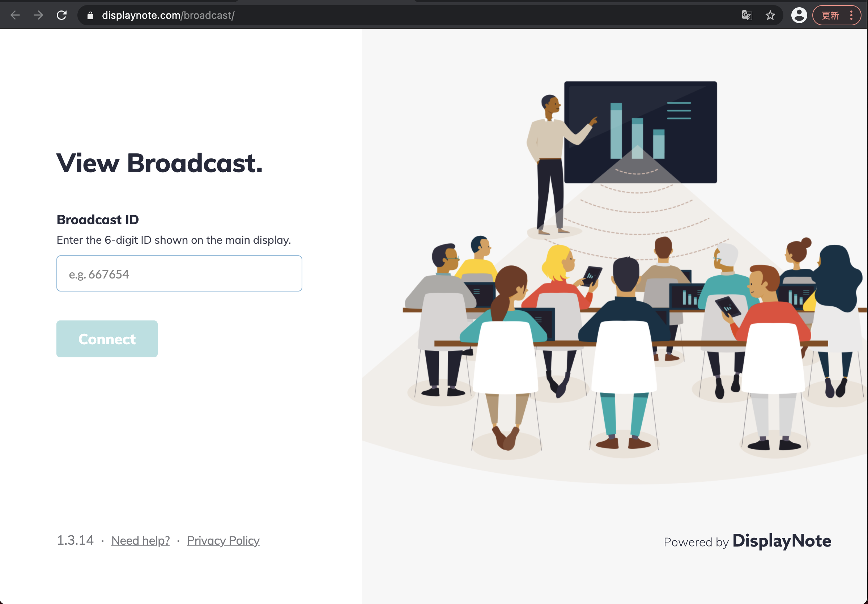Click the View Broadcast heading
This screenshot has width=868, height=604.
point(159,163)
